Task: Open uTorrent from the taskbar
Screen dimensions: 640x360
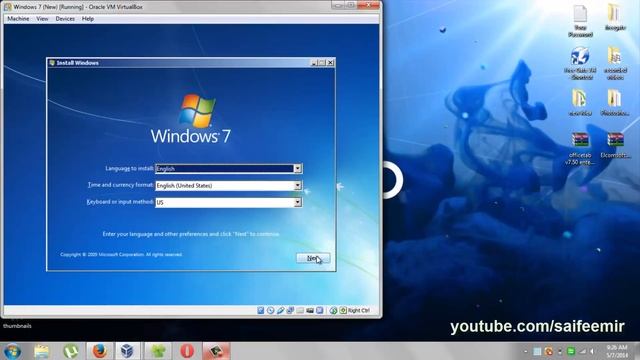Action: [71, 351]
